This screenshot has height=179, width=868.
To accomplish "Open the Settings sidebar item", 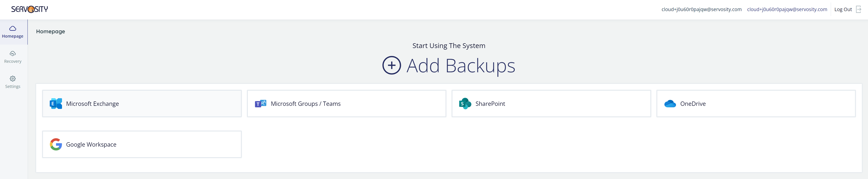I will 13,82.
